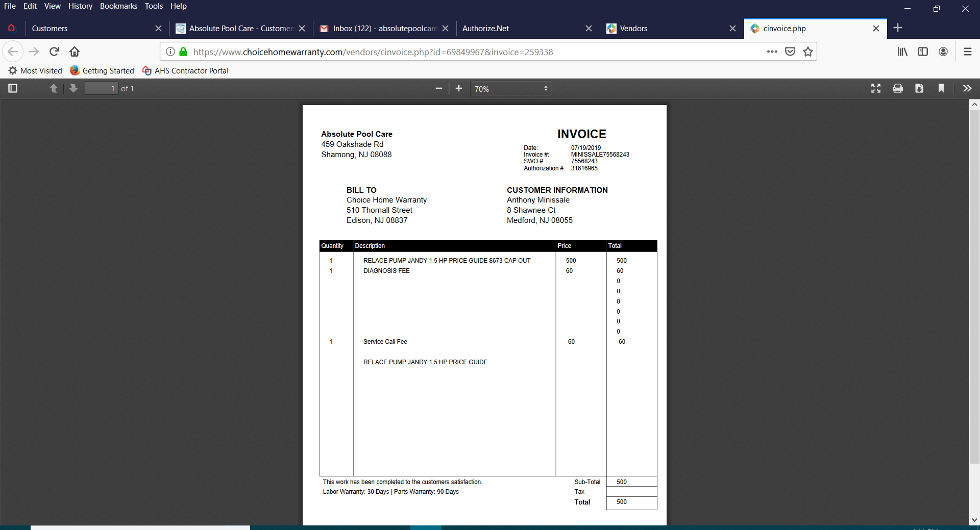
Task: Click the green secure connection padlock
Action: tap(183, 52)
